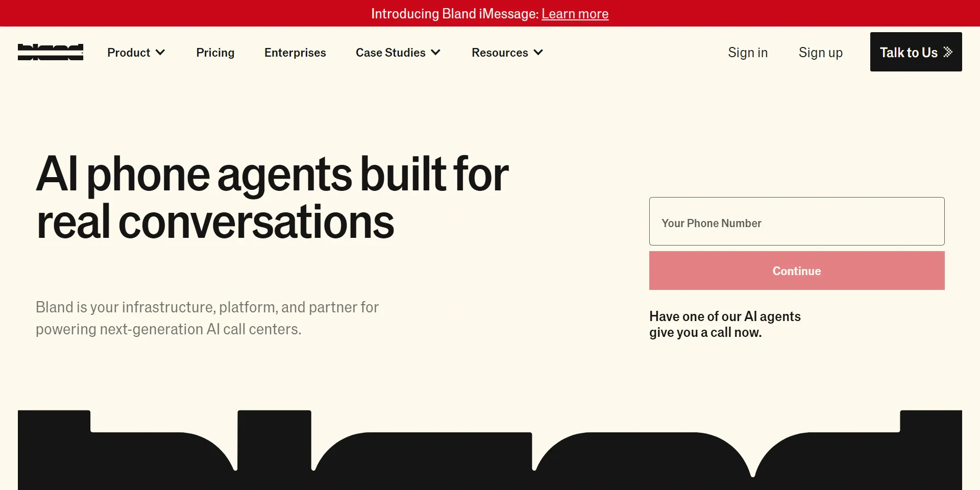The width and height of the screenshot is (980, 490).
Task: Open the Pricing page
Action: point(215,53)
